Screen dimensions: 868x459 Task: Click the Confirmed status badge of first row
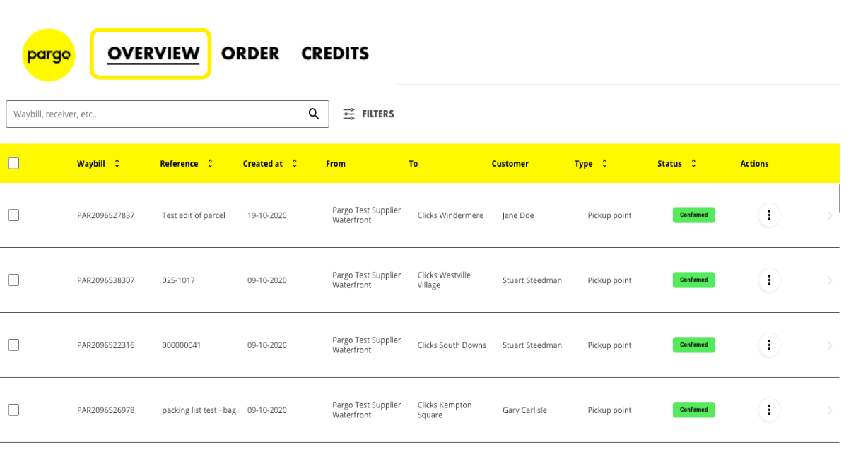point(693,215)
